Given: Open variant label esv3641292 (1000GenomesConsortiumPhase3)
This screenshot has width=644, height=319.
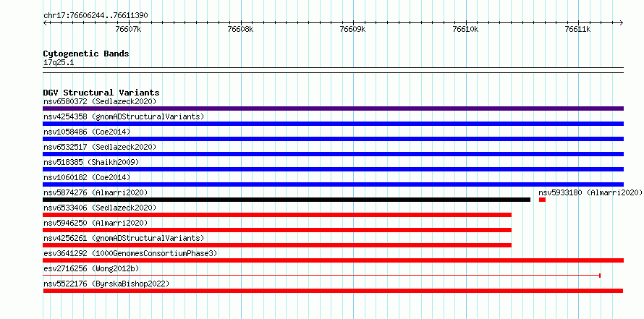Looking at the screenshot, I should pyautogui.click(x=130, y=253).
